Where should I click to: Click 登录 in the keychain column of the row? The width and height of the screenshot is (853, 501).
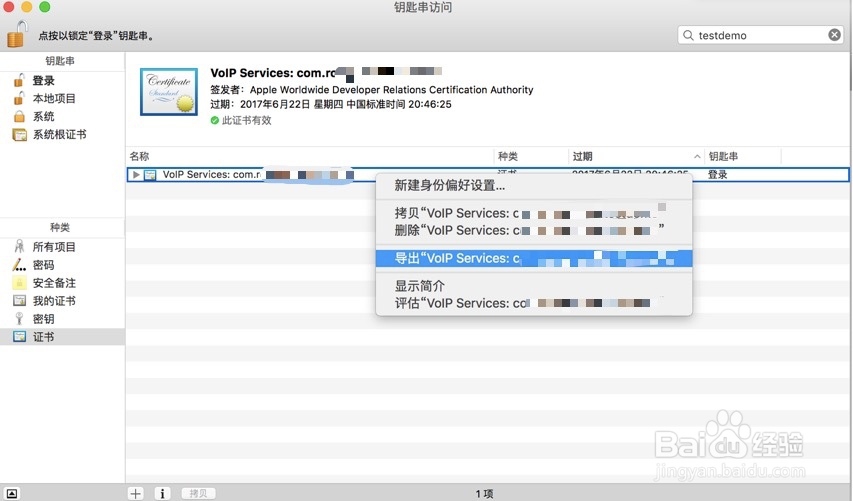click(x=718, y=175)
